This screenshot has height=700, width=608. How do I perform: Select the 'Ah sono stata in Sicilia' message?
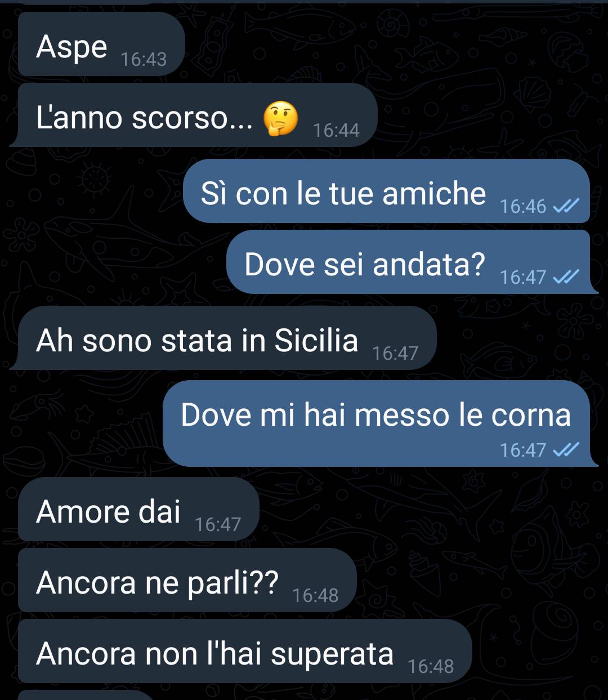pyautogui.click(x=223, y=338)
